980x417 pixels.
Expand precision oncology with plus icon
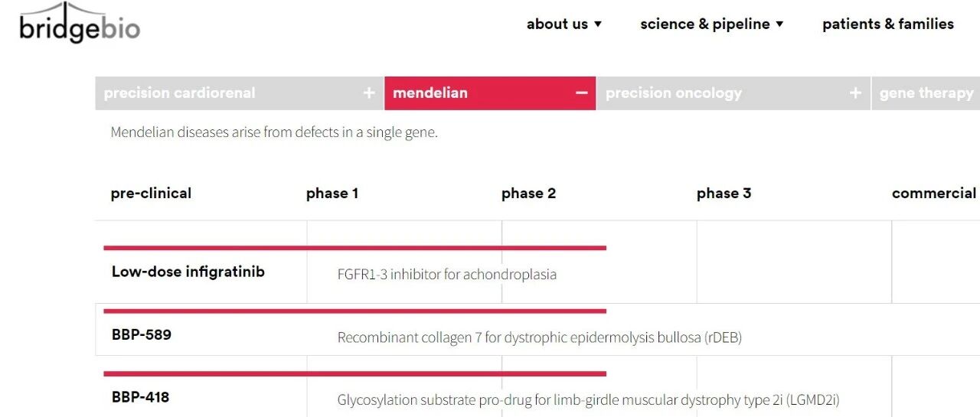point(855,93)
